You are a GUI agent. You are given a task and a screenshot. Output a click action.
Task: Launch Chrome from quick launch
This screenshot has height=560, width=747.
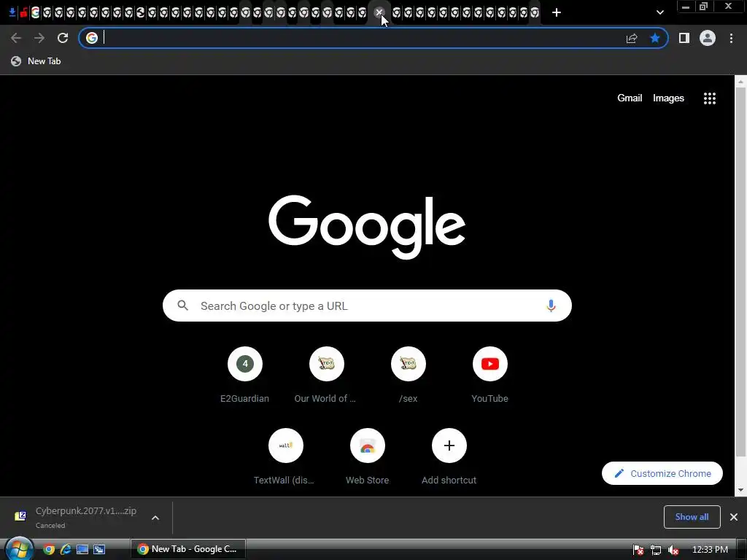[x=49, y=550]
